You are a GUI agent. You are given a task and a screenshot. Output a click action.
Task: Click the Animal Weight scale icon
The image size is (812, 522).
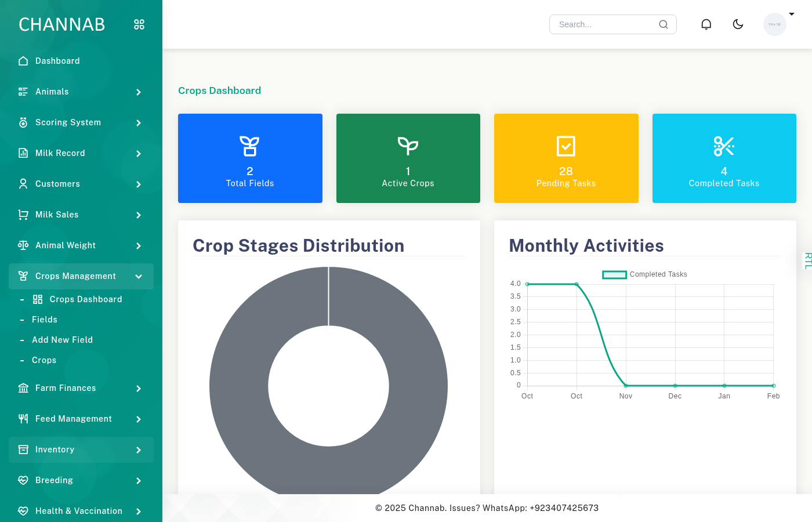(23, 245)
